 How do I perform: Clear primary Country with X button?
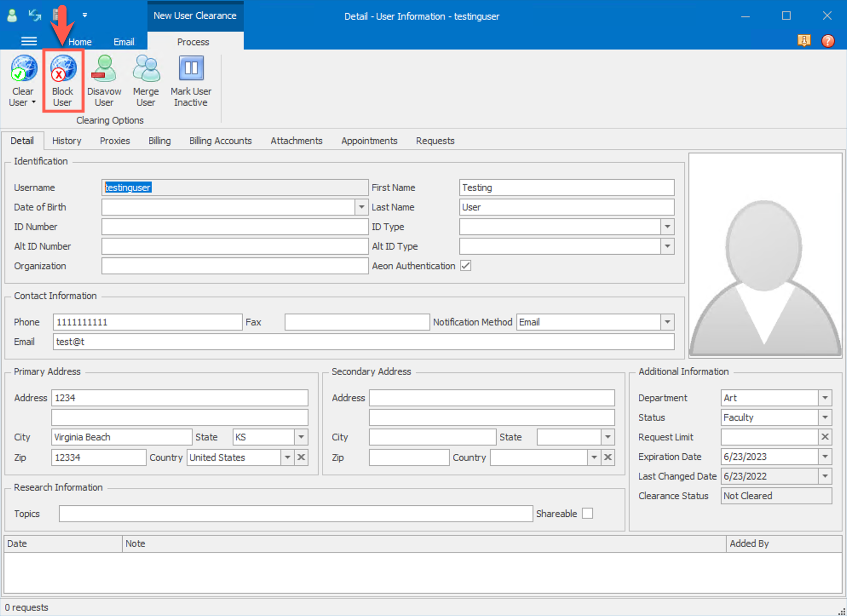pyautogui.click(x=301, y=457)
